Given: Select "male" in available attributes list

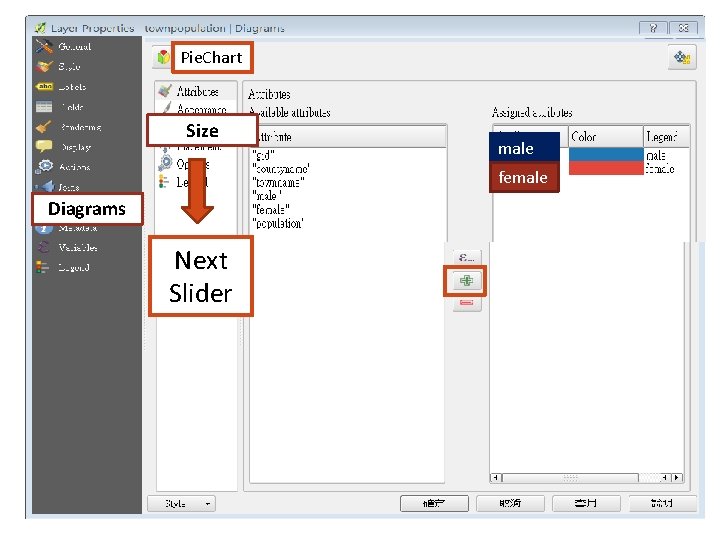Looking at the screenshot, I should point(266,196).
